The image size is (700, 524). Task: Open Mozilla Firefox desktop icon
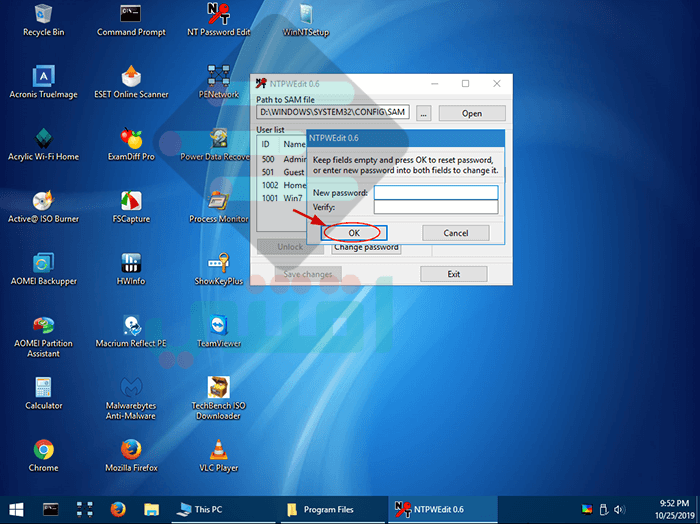tap(131, 456)
